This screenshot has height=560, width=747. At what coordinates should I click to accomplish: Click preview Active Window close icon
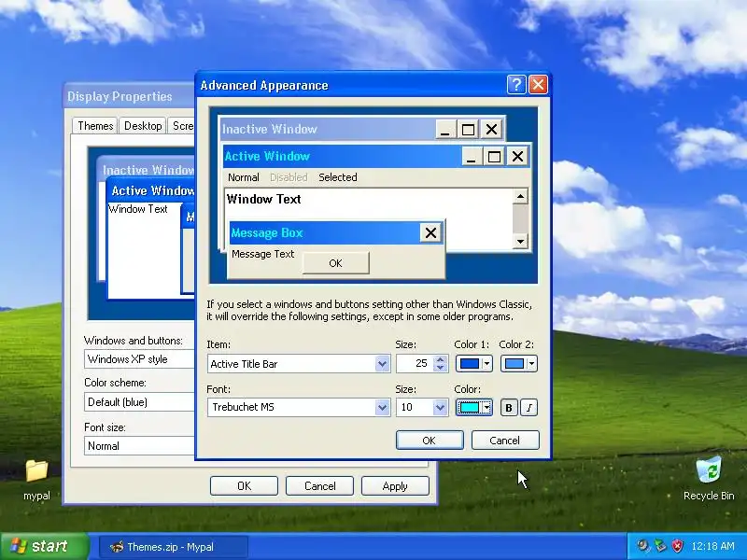[517, 156]
